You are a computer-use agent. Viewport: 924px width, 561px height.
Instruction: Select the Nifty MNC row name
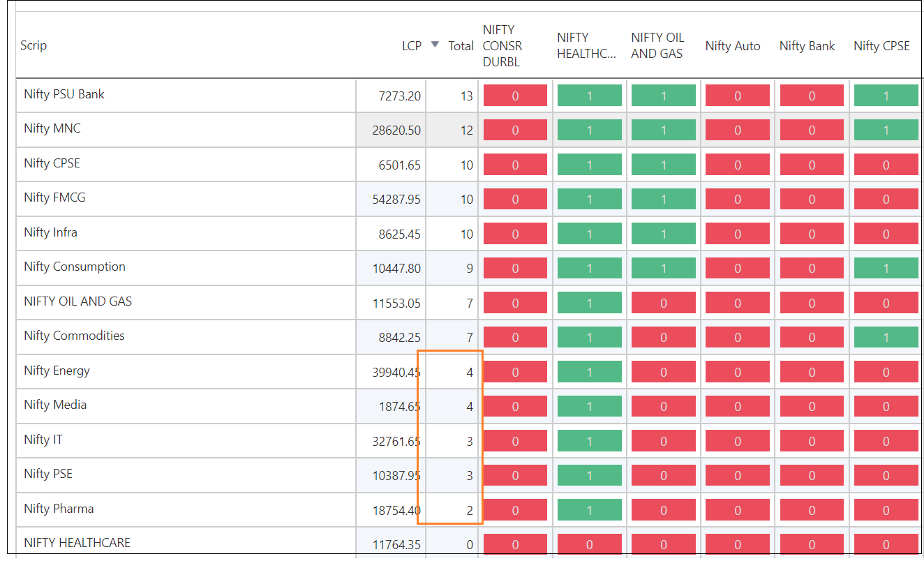(52, 128)
